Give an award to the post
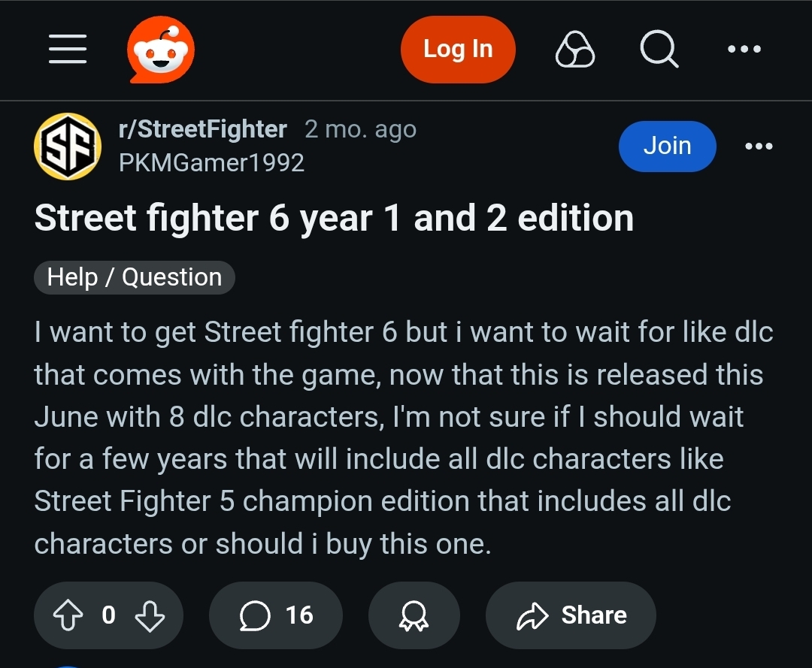812x668 pixels. [x=414, y=615]
